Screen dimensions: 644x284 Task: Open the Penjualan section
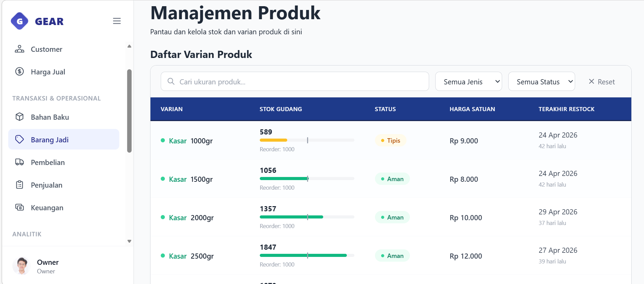[x=64, y=185]
